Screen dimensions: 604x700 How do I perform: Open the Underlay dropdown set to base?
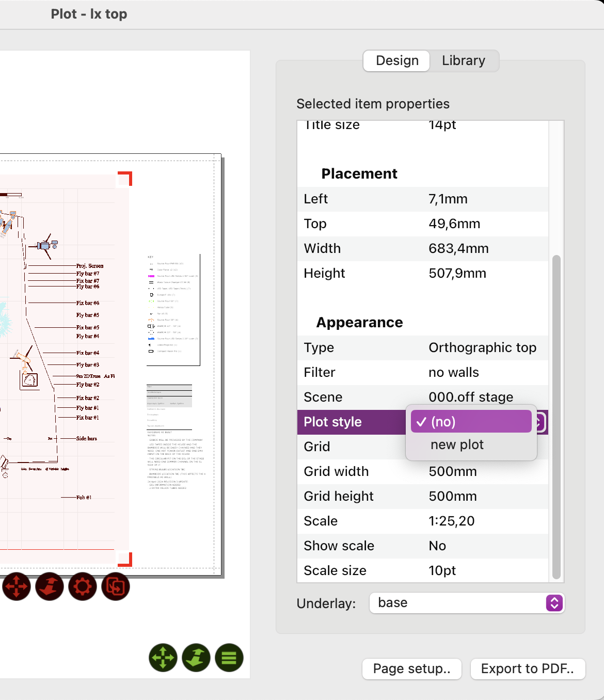click(467, 603)
